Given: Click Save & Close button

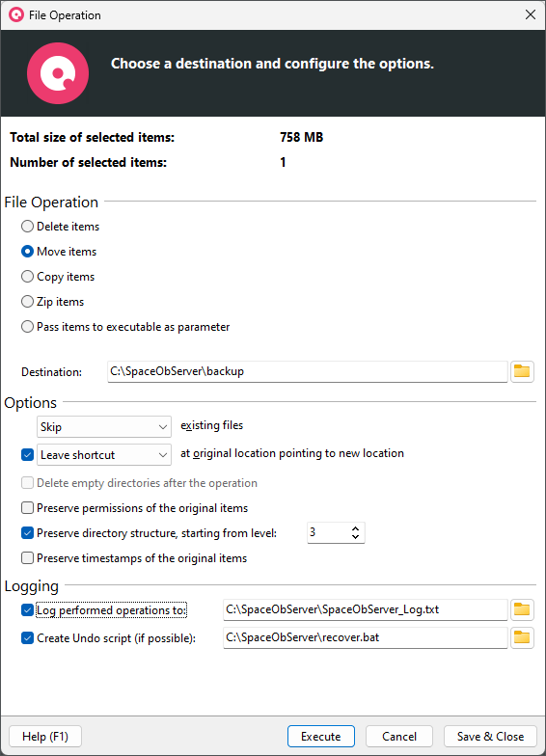Looking at the screenshot, I should (x=490, y=737).
